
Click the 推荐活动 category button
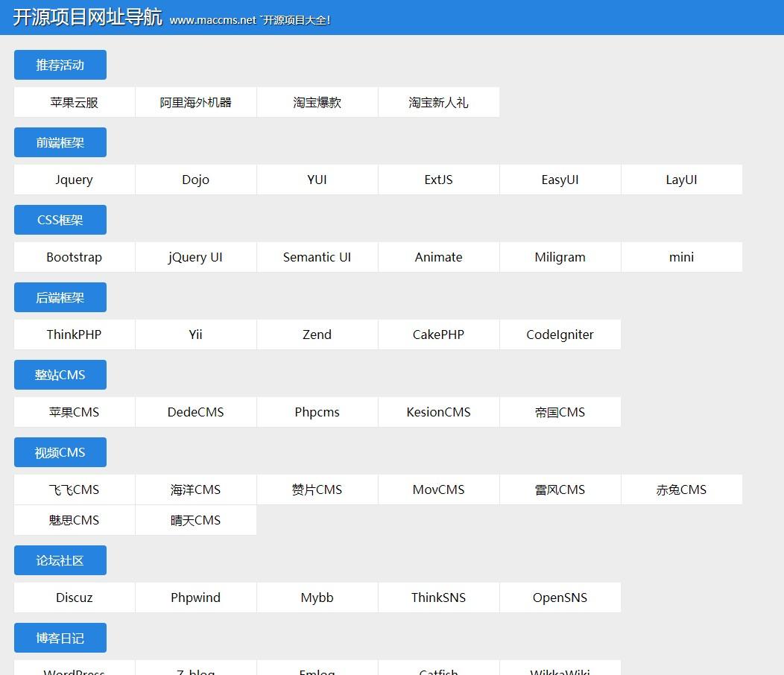point(60,65)
